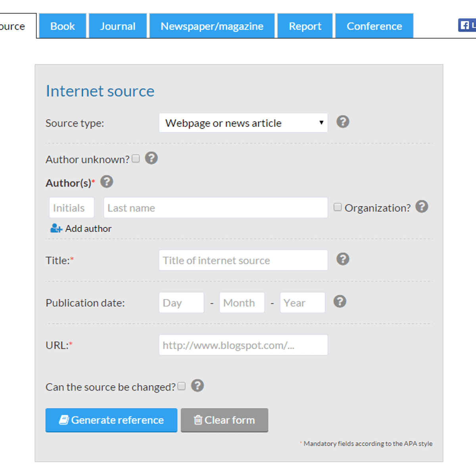The height and width of the screenshot is (476, 476).
Task: Switch to the Book tab
Action: click(63, 26)
